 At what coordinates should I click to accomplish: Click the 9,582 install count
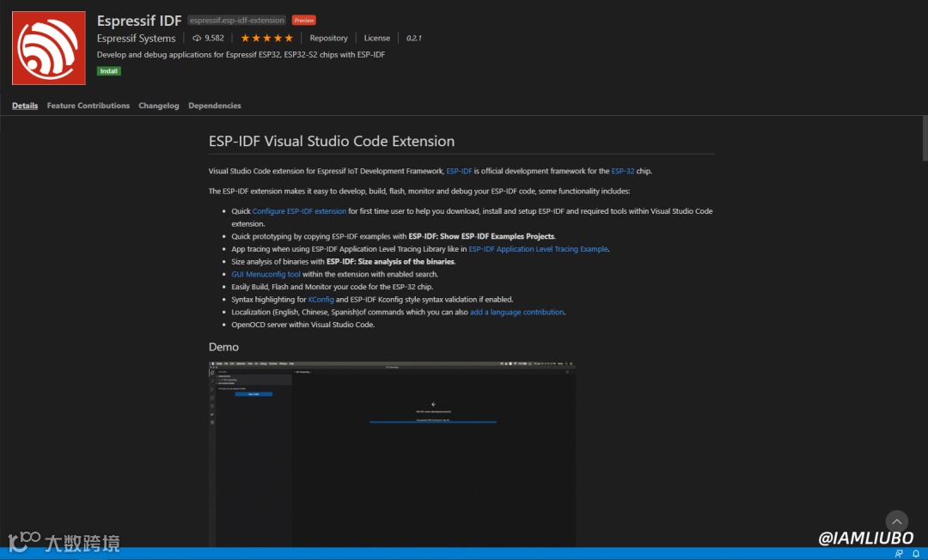point(214,38)
